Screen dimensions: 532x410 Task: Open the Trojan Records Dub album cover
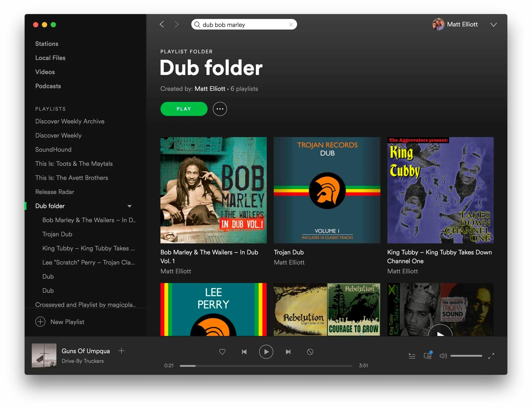(327, 190)
